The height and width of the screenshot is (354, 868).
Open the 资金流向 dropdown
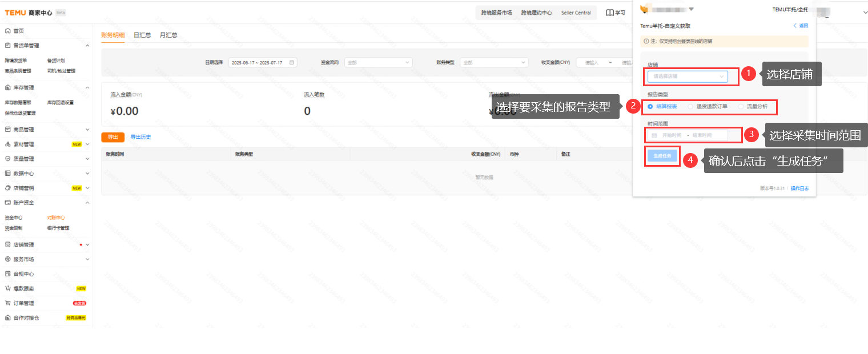pyautogui.click(x=378, y=63)
